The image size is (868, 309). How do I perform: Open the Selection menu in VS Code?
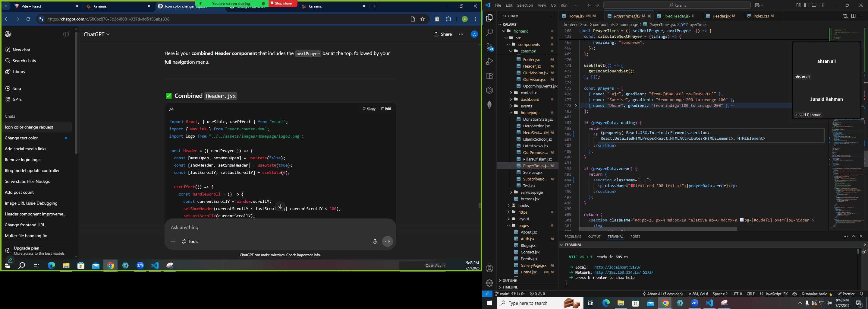(x=525, y=5)
